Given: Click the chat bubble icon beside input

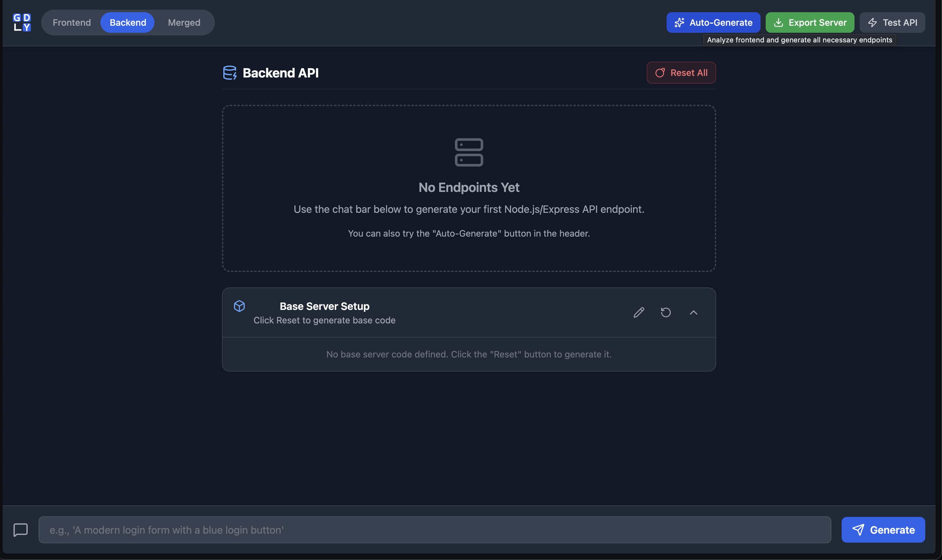Looking at the screenshot, I should point(21,529).
